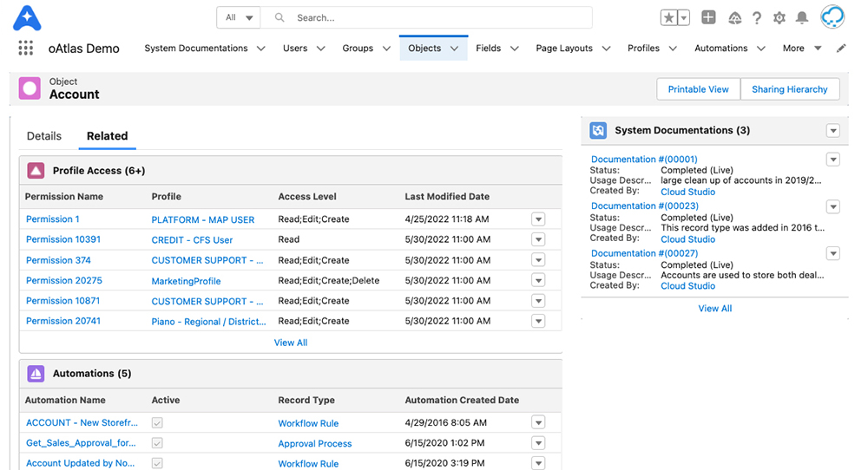Open System Documentations panel dropdown arrow

coord(833,131)
